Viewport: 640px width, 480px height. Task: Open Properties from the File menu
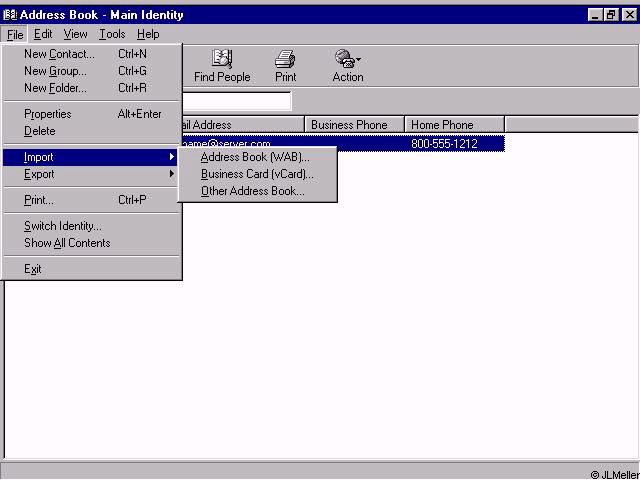click(x=48, y=114)
